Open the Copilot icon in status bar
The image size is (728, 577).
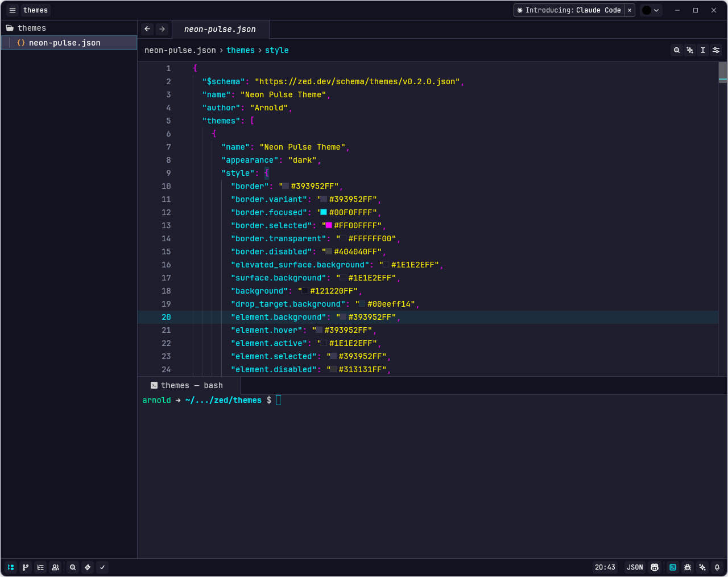655,567
